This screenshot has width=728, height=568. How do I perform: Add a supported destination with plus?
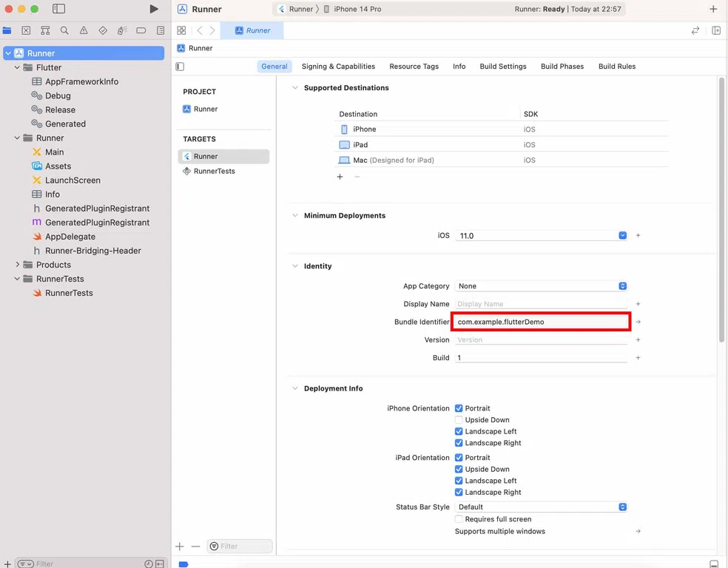(x=340, y=177)
